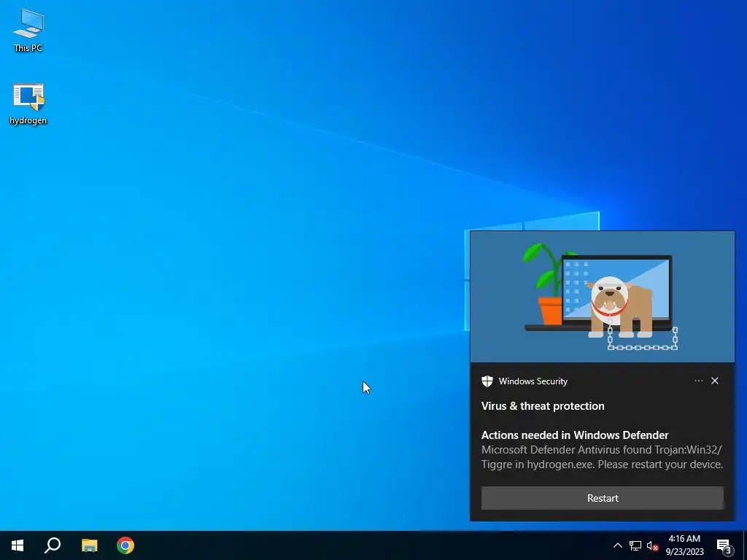Launch Google Chrome from the taskbar

pyautogui.click(x=125, y=545)
